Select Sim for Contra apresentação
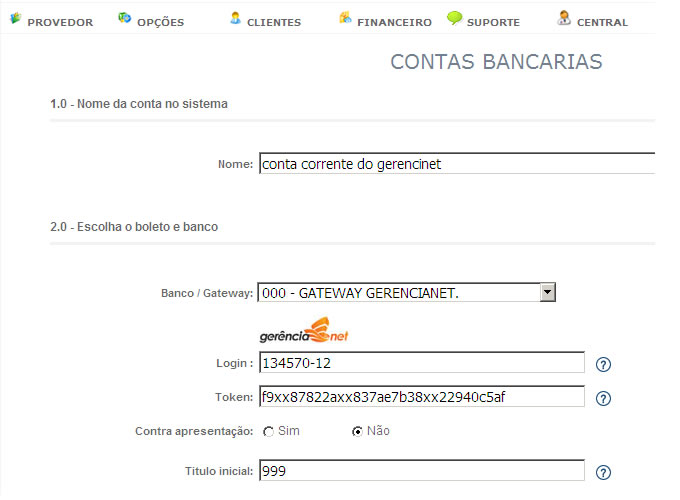The image size is (680, 500). click(268, 431)
